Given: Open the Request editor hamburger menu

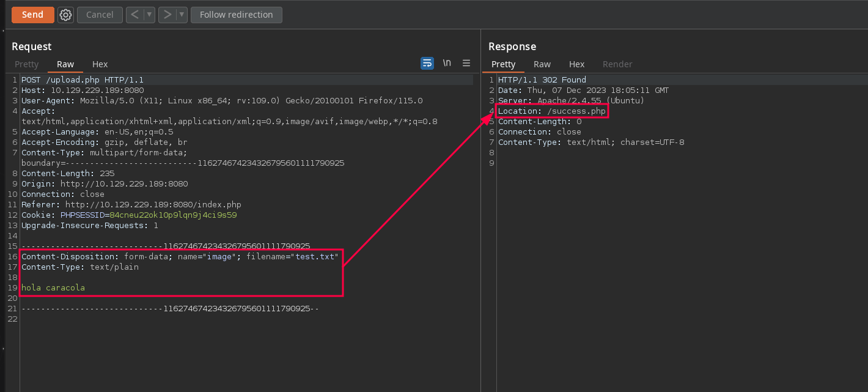Looking at the screenshot, I should (x=466, y=63).
